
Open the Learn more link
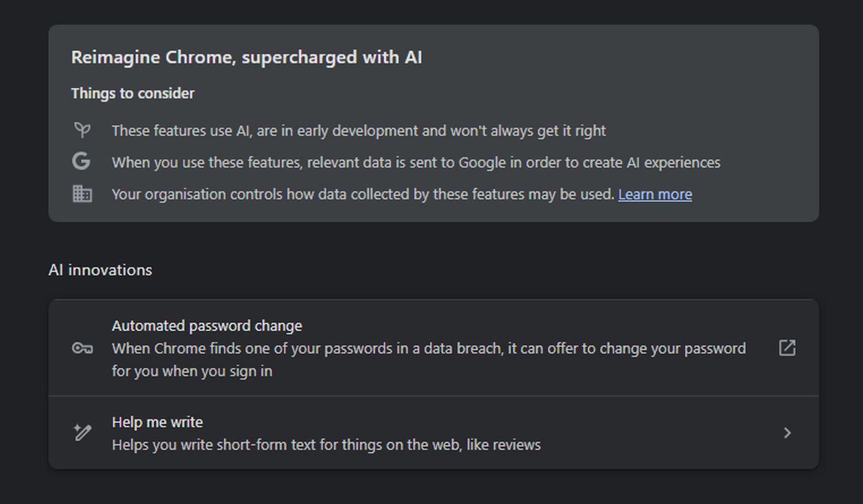coord(655,194)
